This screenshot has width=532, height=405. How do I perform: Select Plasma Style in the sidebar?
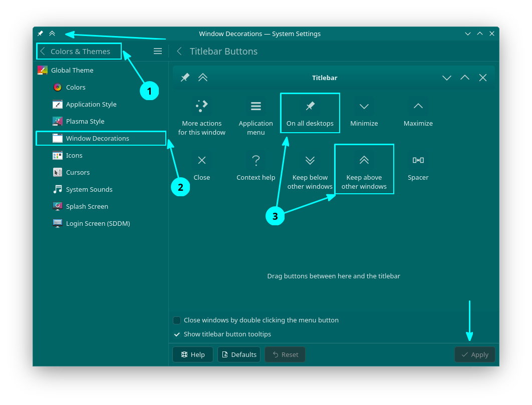[x=85, y=122]
